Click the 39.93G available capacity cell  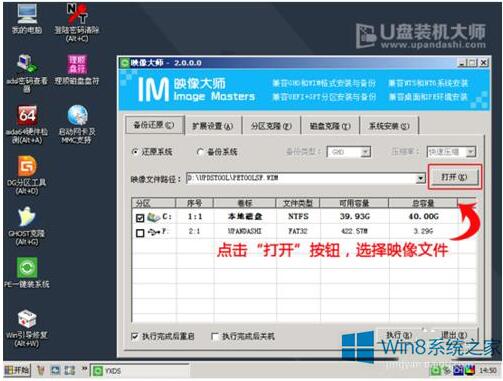355,217
